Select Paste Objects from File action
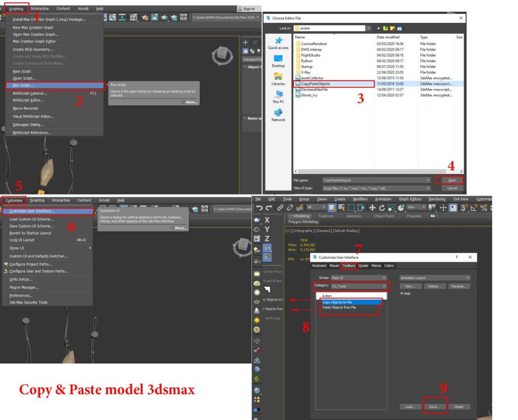 [339, 307]
